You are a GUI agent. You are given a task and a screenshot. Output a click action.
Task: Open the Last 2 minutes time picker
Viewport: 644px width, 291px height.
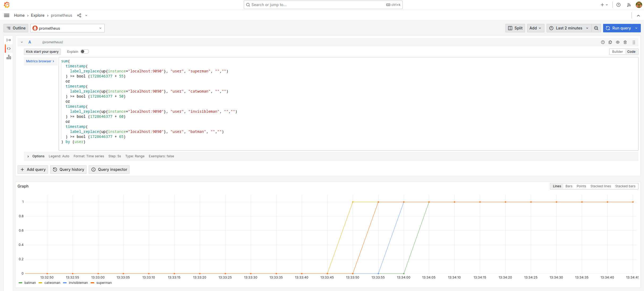569,28
